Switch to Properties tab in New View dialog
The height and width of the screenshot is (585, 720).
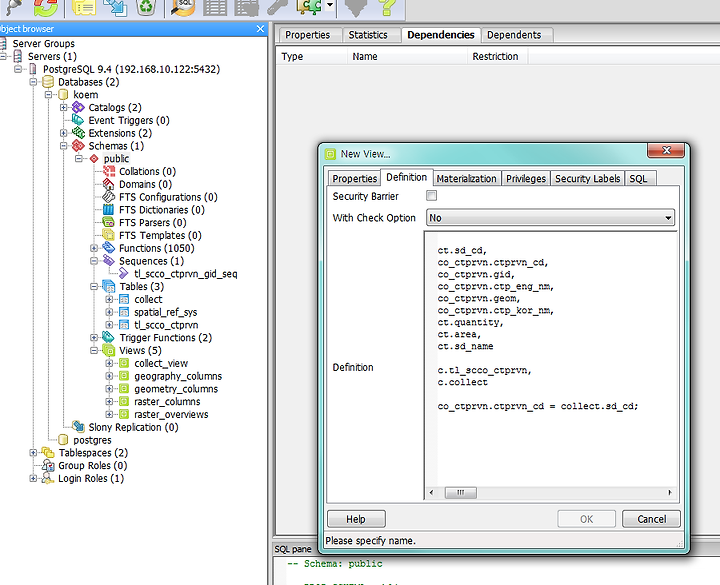click(354, 179)
